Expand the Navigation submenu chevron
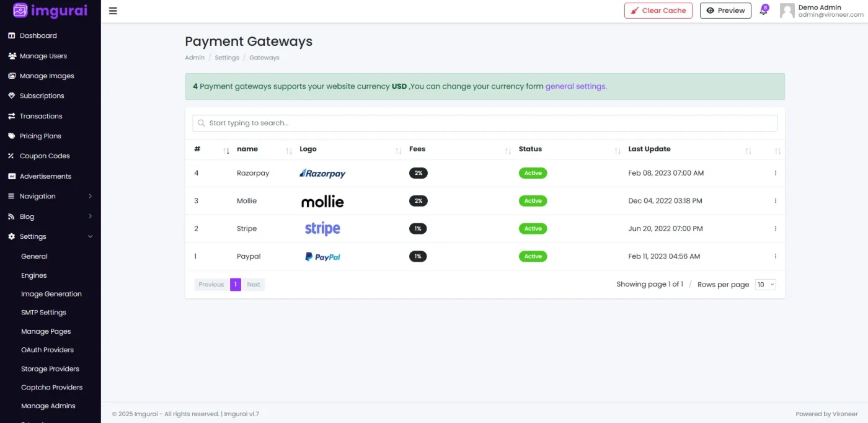This screenshot has height=423, width=868. 90,197
